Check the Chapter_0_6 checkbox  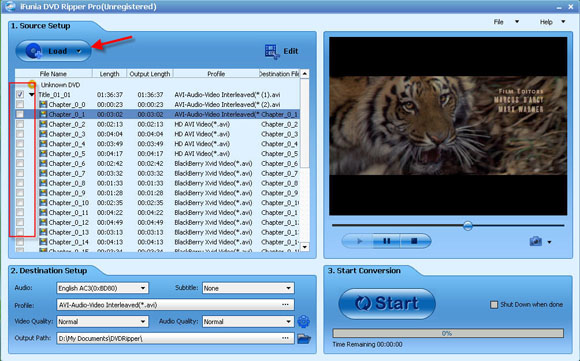click(x=20, y=163)
